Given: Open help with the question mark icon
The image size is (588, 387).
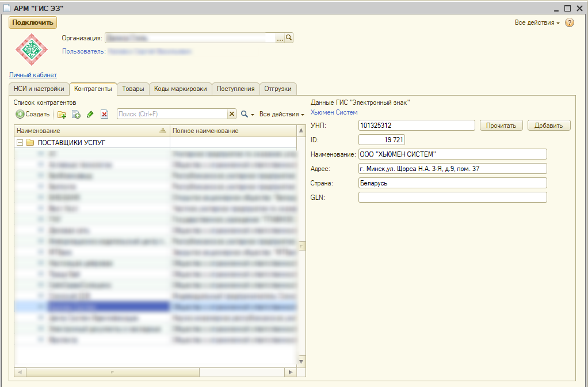Looking at the screenshot, I should point(570,22).
